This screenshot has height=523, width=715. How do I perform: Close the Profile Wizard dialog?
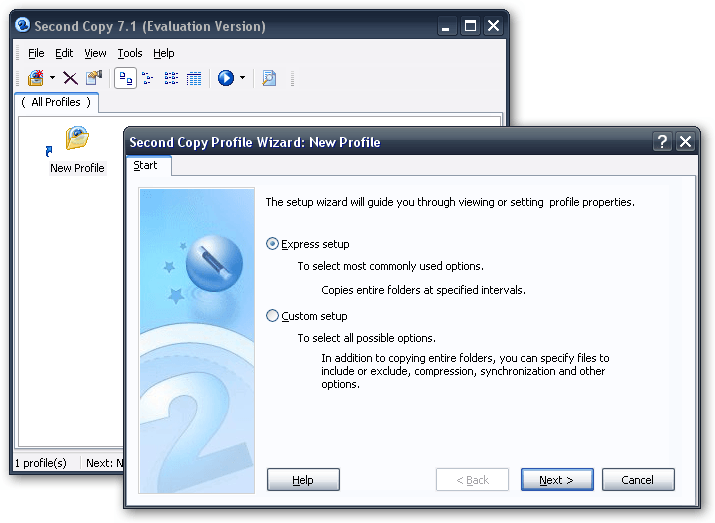coord(685,142)
